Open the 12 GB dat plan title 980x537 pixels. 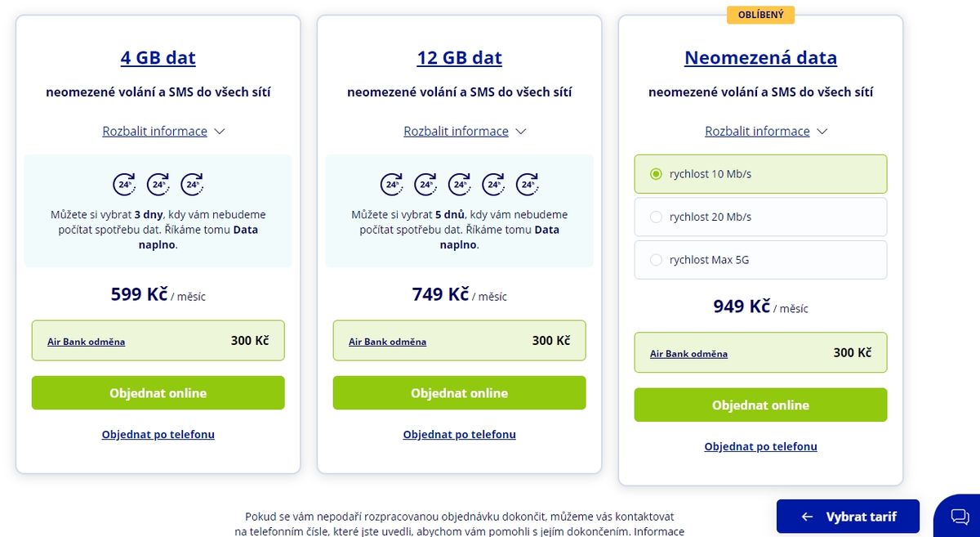(460, 58)
